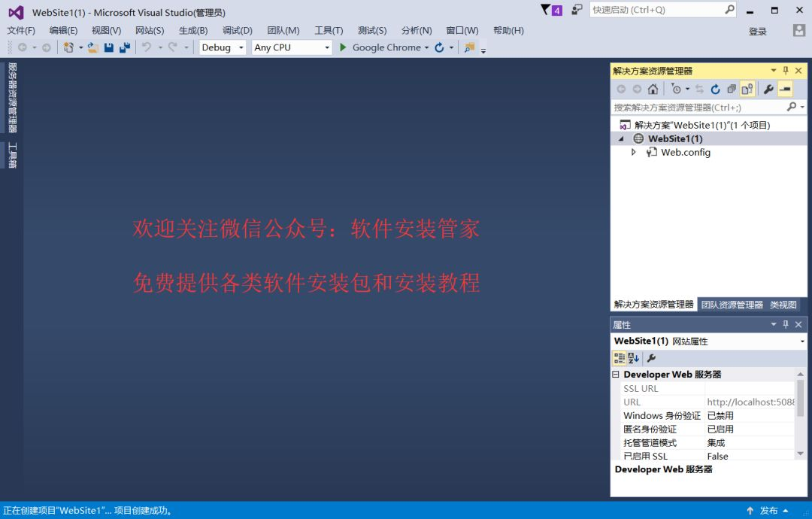Click the Find in Files toolbar icon
This screenshot has width=812, height=519.
point(470,47)
